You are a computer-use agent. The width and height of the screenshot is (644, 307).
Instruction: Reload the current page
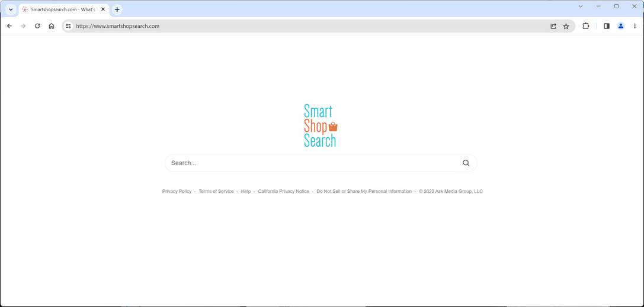point(37,26)
